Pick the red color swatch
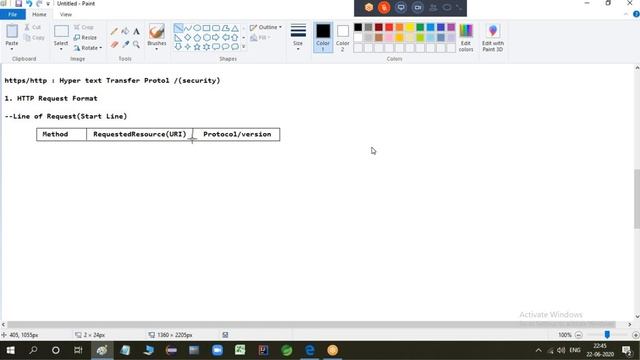Screen dimensions: 640x360 pos(389,27)
